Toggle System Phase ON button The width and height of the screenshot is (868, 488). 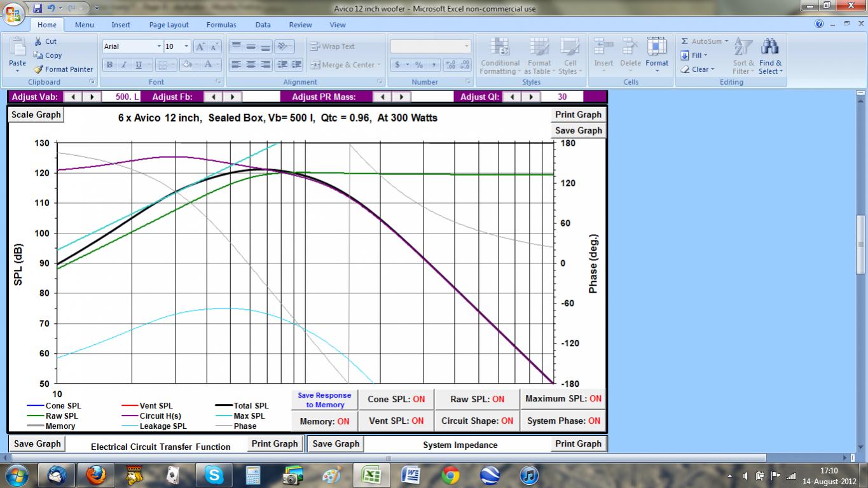pos(563,421)
